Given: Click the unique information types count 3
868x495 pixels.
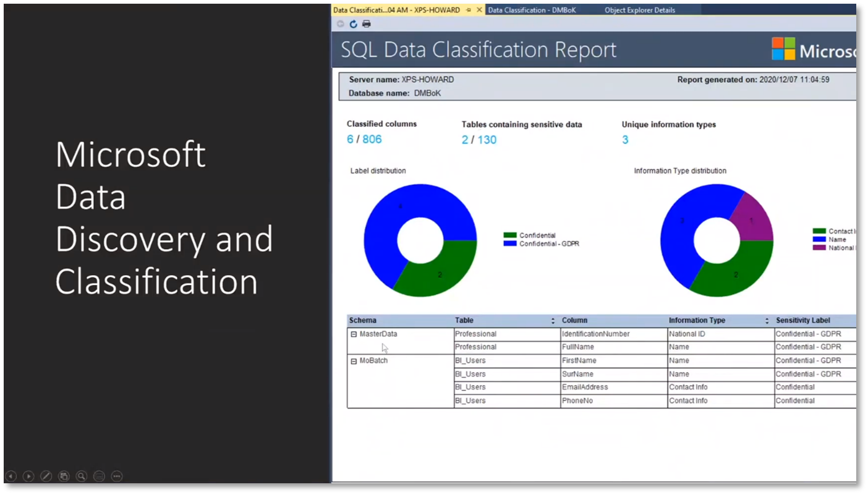Looking at the screenshot, I should [625, 140].
